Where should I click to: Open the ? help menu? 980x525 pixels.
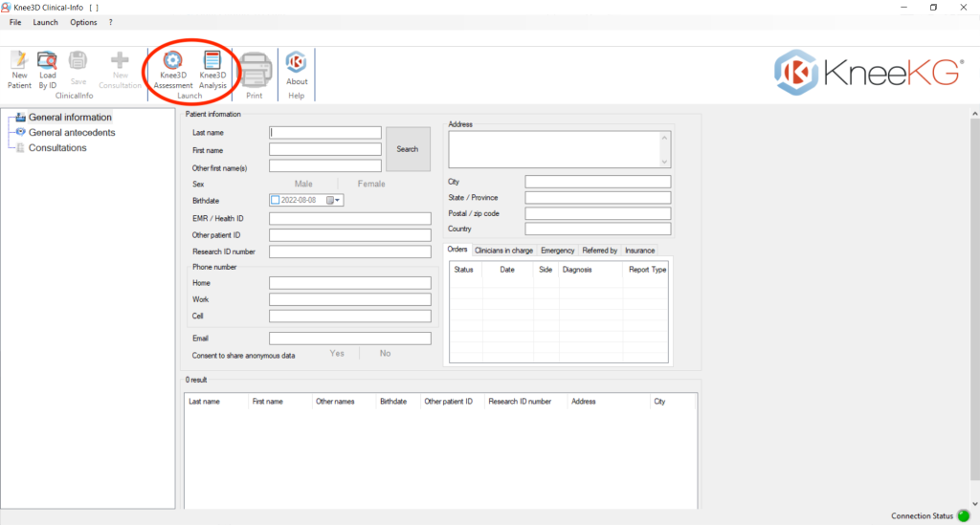(x=111, y=23)
